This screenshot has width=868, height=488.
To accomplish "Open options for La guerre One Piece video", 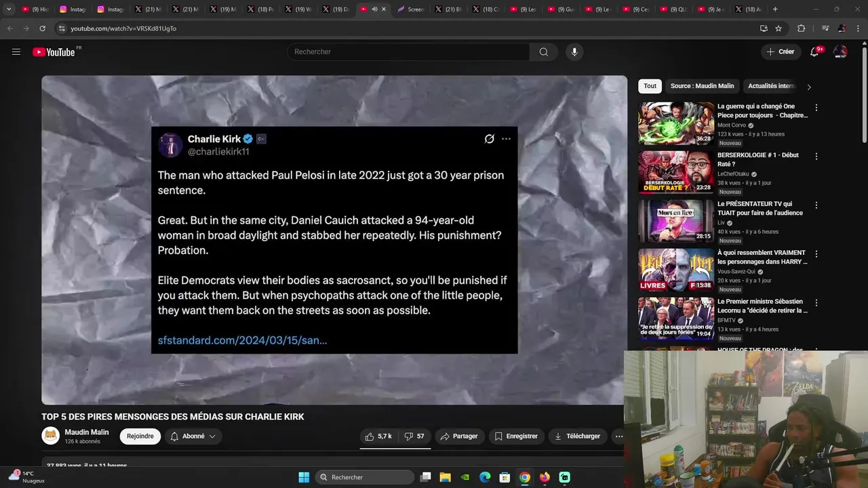I will click(x=816, y=108).
